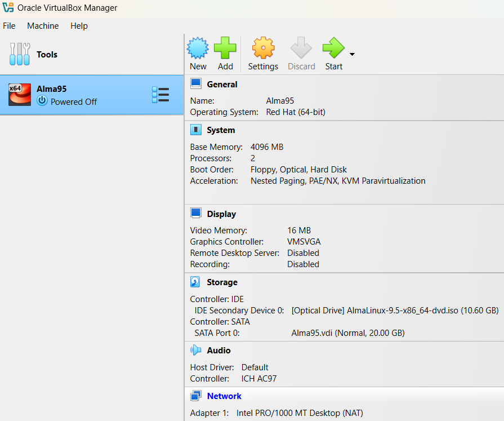This screenshot has height=421, width=504.
Task: Select the Tools wrench icon
Action: coord(20,54)
